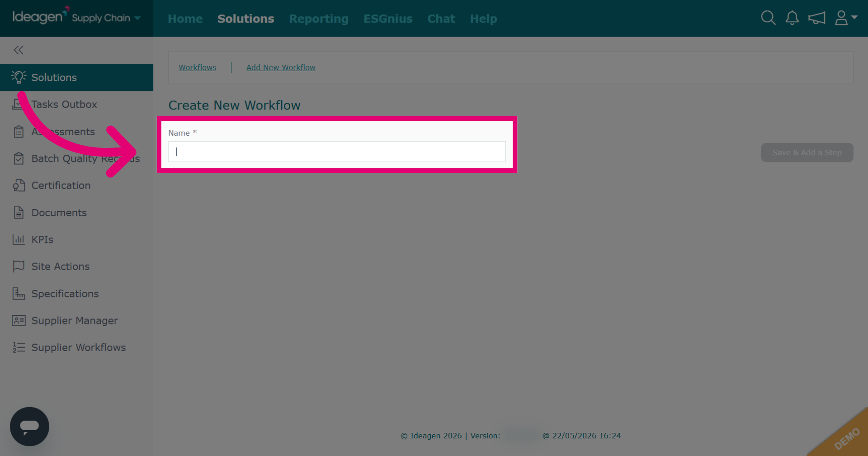Image resolution: width=868 pixels, height=456 pixels.
Task: Open the Reporting menu
Action: coord(319,19)
